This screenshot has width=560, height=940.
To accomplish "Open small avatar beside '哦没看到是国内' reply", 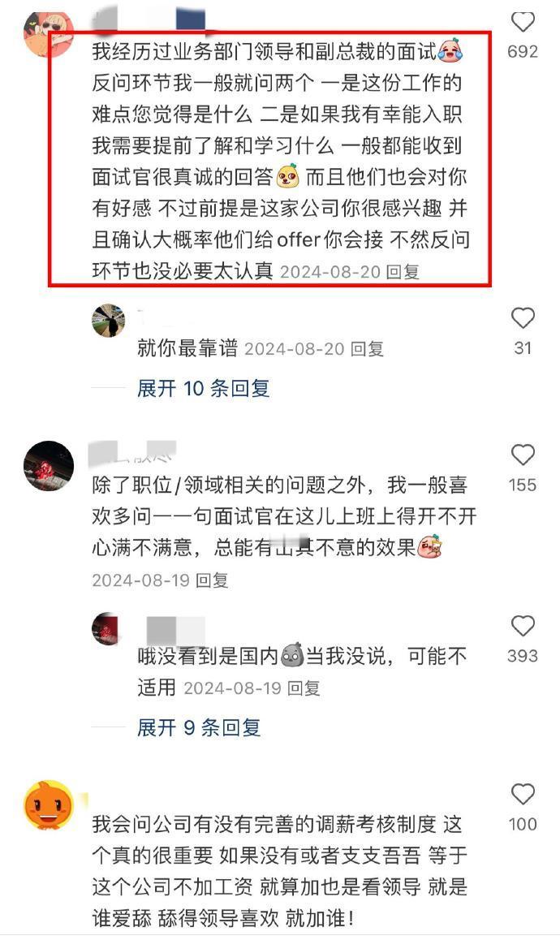I will pos(109,629).
